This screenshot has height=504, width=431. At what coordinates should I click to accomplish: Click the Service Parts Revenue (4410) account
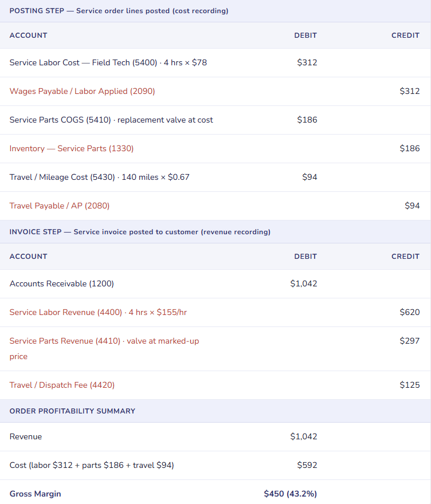click(x=104, y=341)
